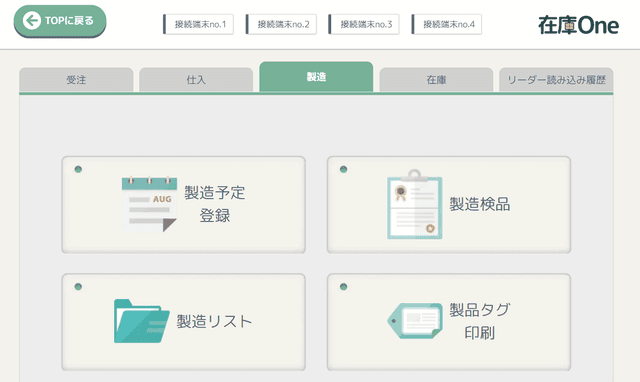Screen dimensions: 640x382
Task: Click the green dot on 製造予定登録 card
Action: pos(78,169)
